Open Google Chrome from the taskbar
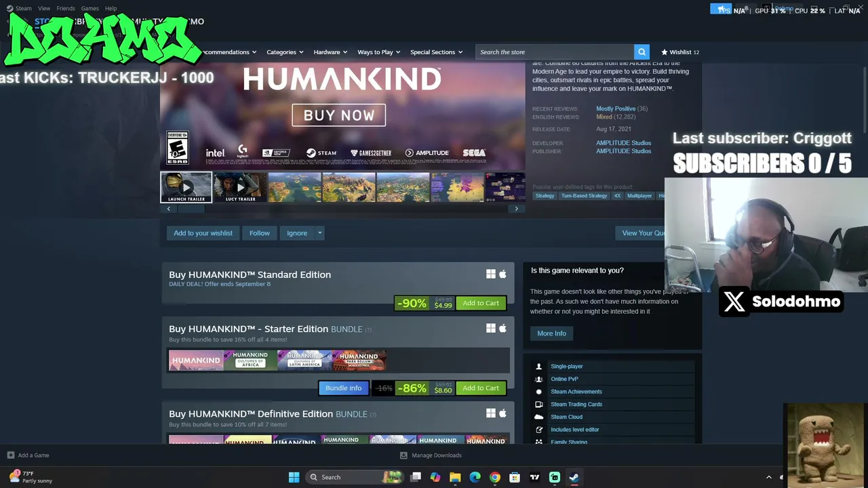Image resolution: width=868 pixels, height=488 pixels. pyautogui.click(x=495, y=477)
